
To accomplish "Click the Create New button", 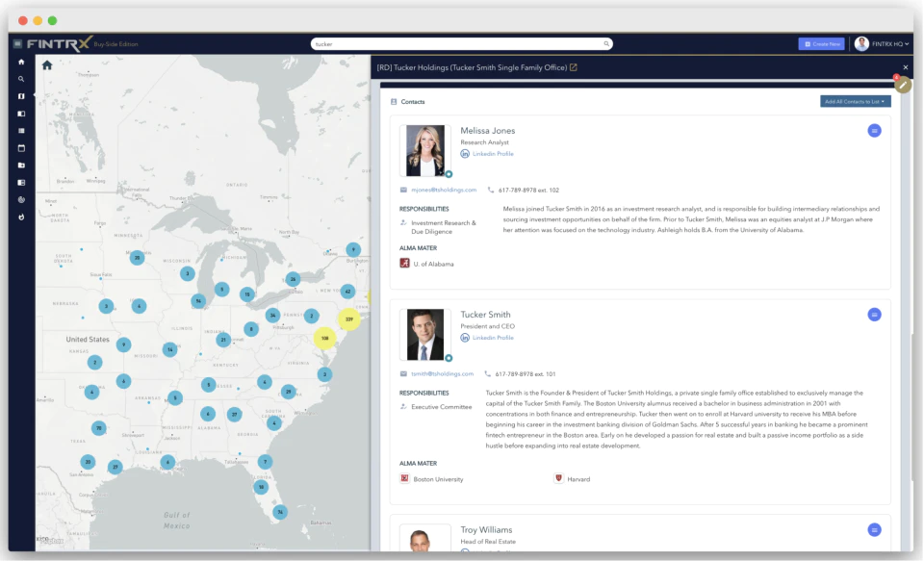I will click(x=821, y=44).
